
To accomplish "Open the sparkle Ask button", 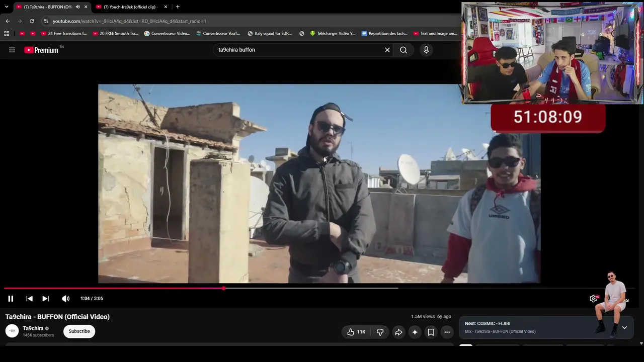I will [415, 332].
